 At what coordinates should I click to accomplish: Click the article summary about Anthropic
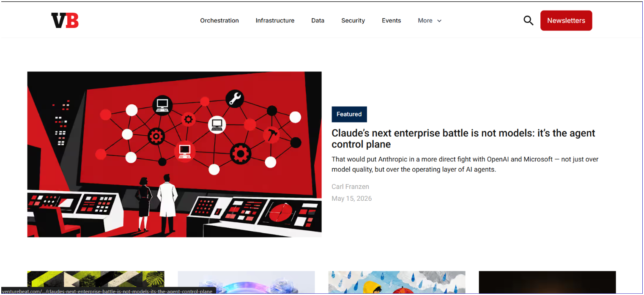465,164
